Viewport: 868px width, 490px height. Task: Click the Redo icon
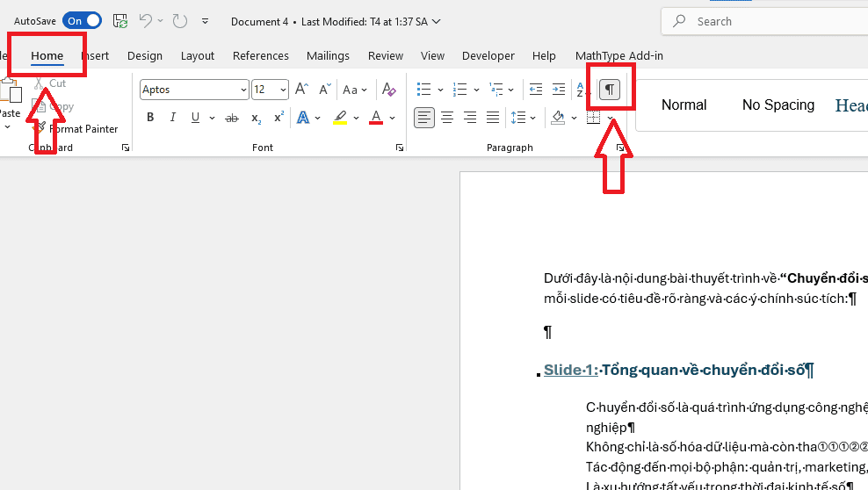(179, 21)
